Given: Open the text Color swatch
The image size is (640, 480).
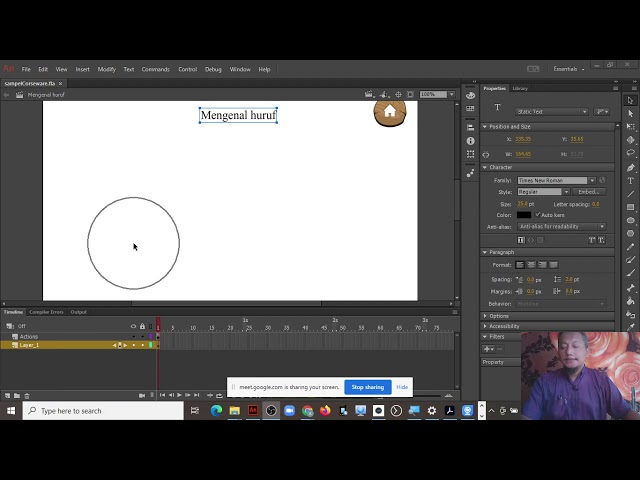Looking at the screenshot, I should (x=524, y=215).
